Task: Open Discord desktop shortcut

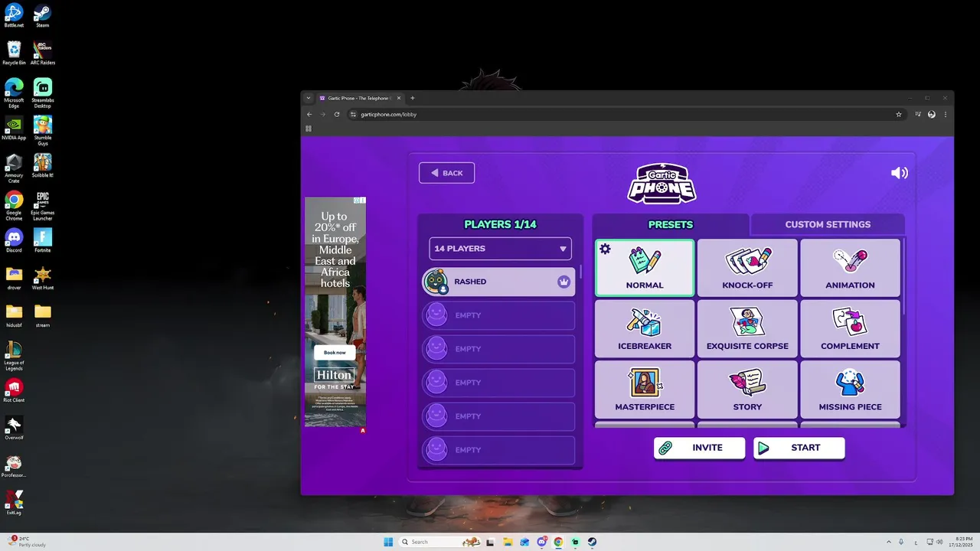Action: (x=14, y=240)
